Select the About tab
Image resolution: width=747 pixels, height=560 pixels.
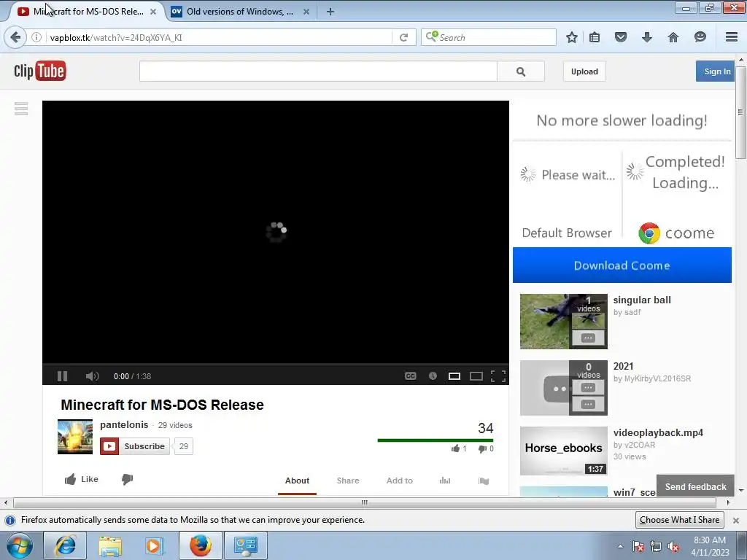(x=298, y=481)
